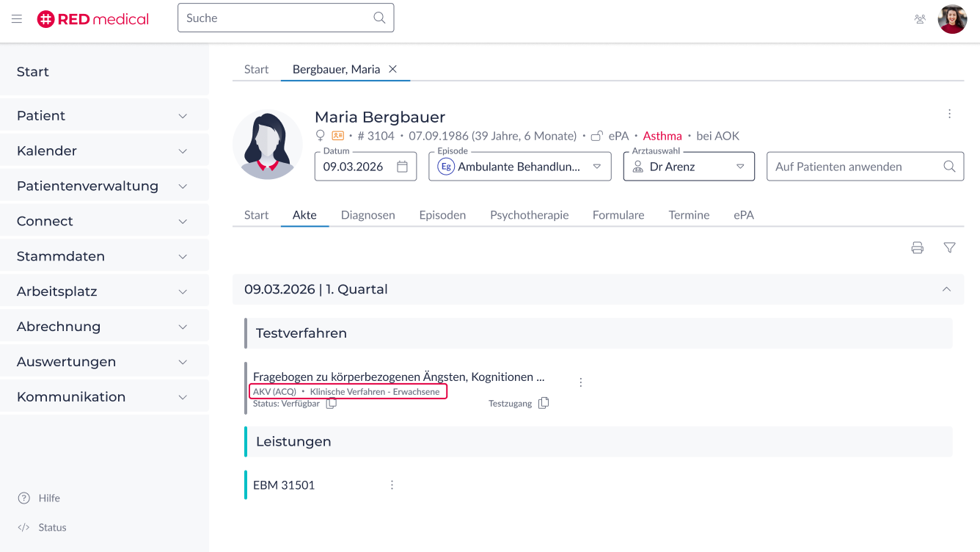Close the Bergbauer, Maria tab

[392, 69]
